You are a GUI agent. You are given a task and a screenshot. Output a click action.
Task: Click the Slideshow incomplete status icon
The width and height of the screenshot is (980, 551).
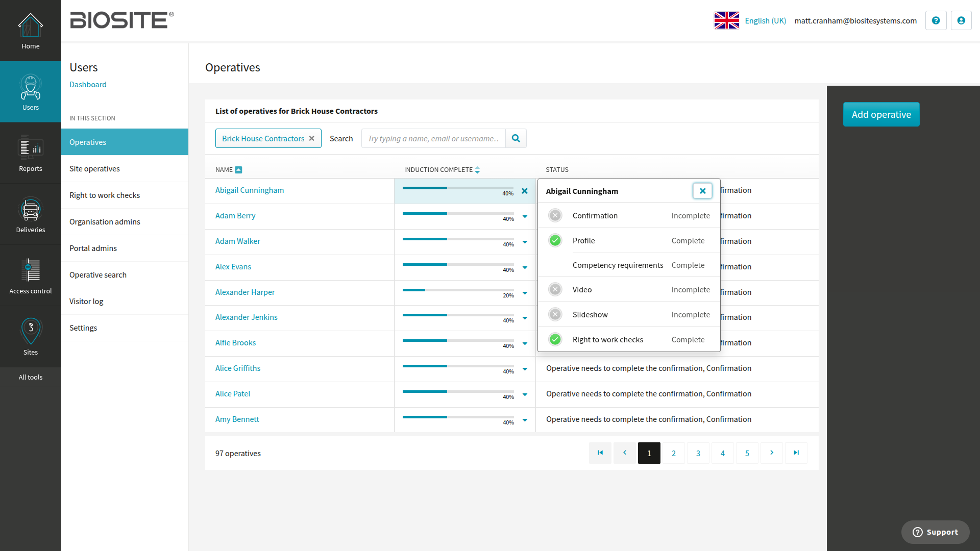coord(555,314)
